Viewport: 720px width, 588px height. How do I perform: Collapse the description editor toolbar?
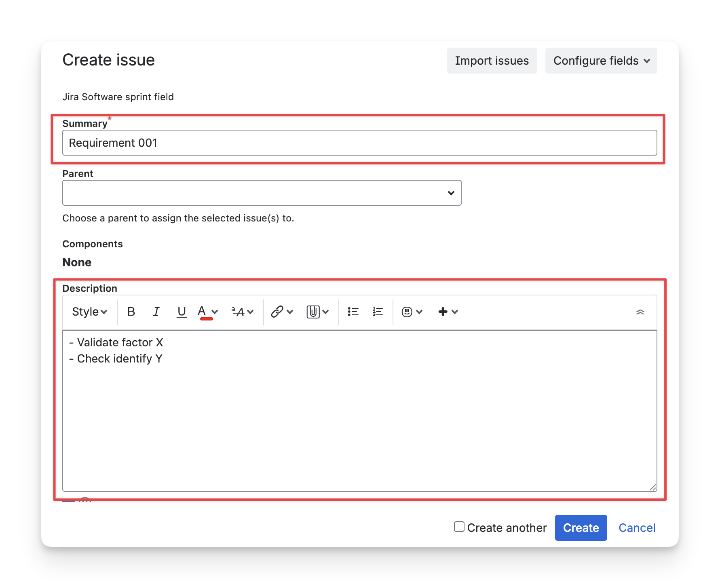coord(640,312)
